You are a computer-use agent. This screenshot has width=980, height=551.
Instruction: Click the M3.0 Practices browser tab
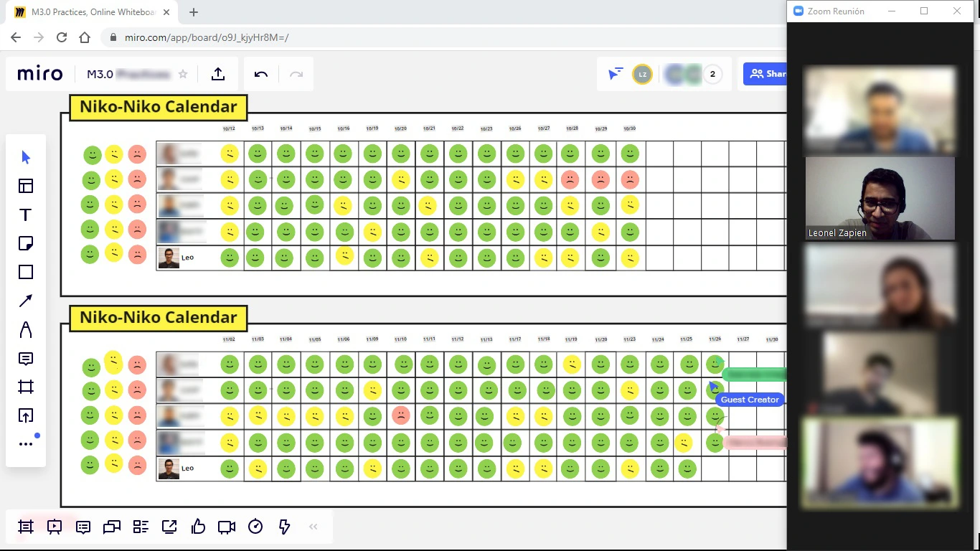pyautogui.click(x=93, y=12)
